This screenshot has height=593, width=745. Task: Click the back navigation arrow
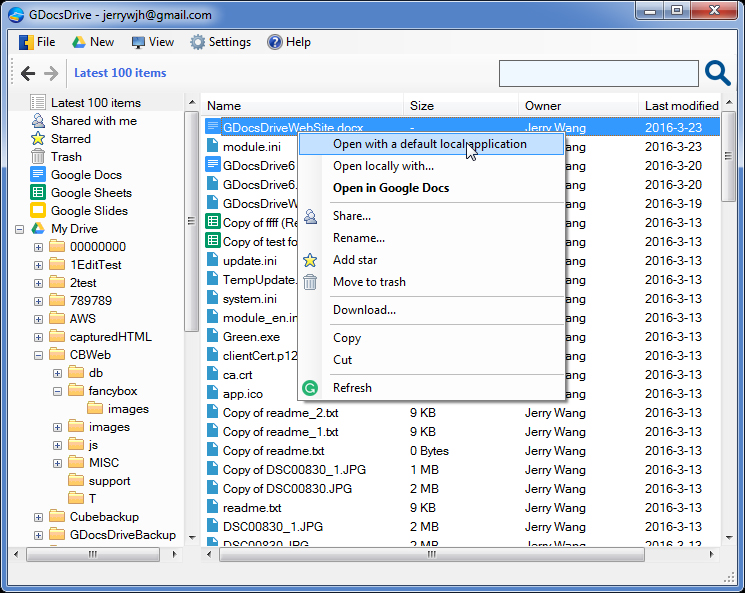(x=28, y=73)
